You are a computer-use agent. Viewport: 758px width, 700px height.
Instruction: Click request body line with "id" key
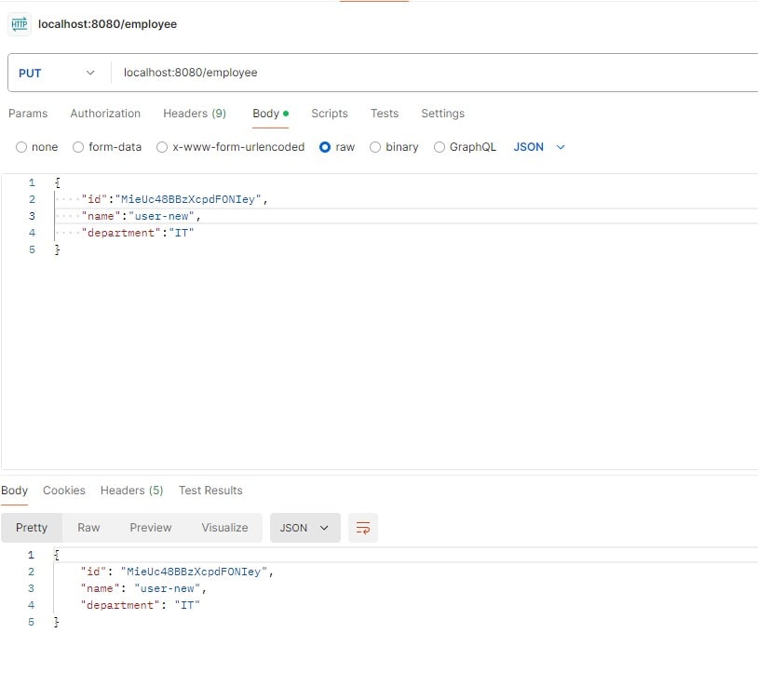174,199
